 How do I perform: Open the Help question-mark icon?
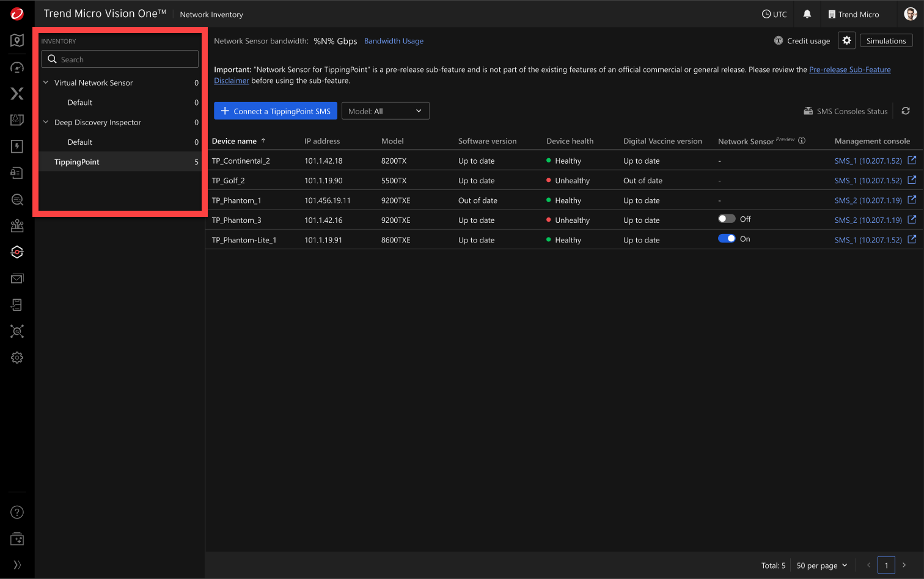click(16, 512)
